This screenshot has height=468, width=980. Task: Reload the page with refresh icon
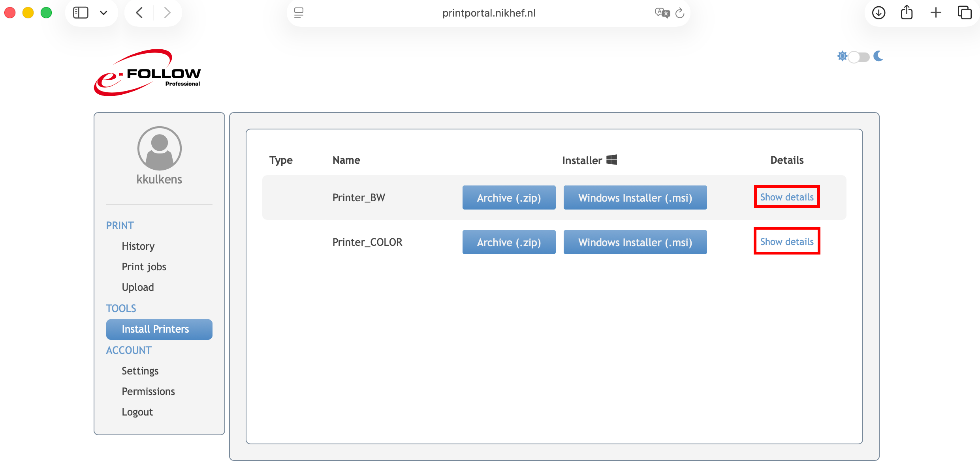[680, 13]
